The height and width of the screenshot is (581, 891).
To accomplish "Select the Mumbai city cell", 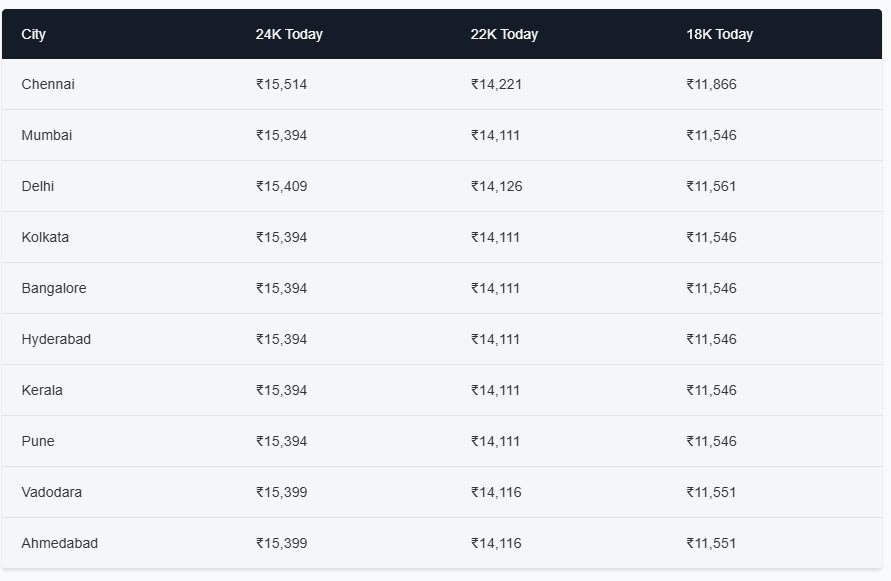I will coord(47,135).
